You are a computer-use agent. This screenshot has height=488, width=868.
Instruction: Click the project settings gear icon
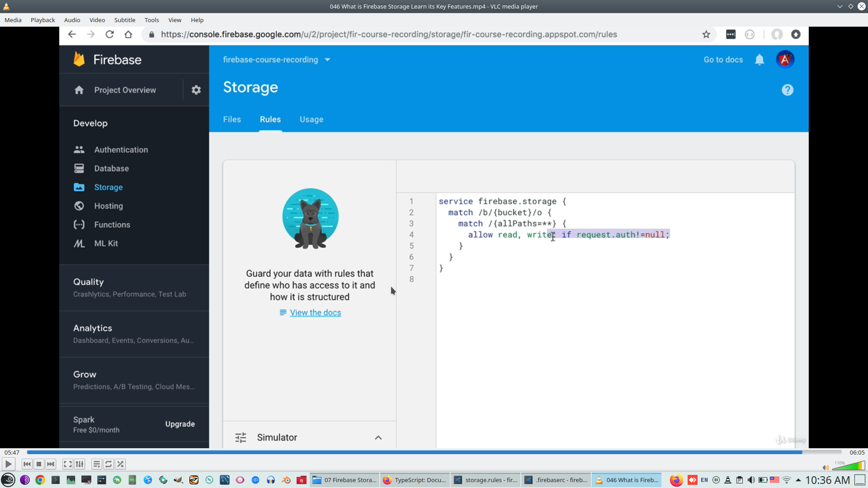[x=196, y=89]
